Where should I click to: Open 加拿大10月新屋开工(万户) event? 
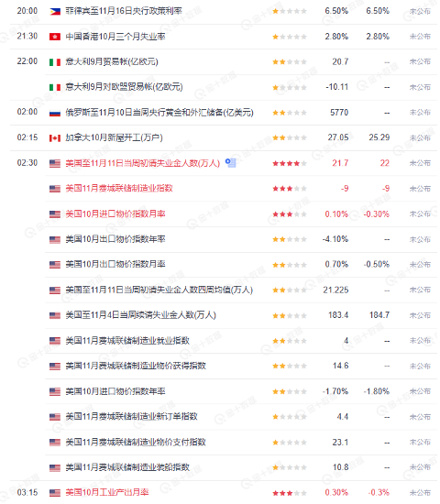[115, 137]
